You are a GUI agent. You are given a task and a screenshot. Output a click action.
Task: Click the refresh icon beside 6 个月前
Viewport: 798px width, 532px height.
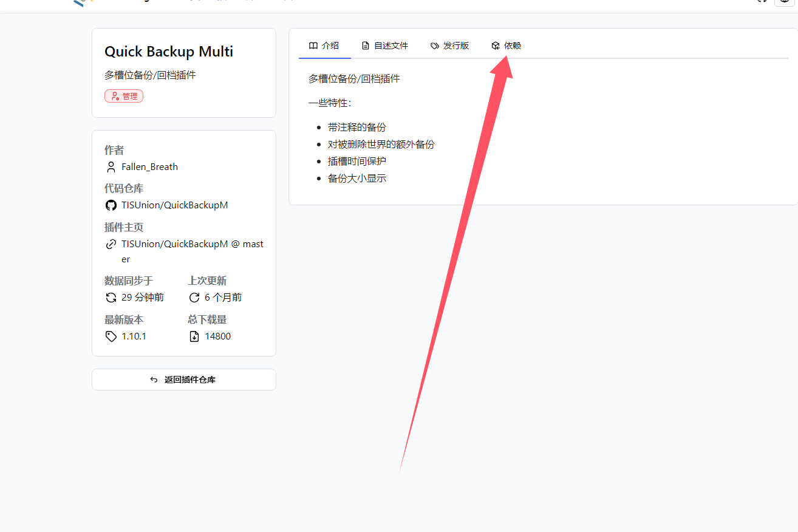[x=194, y=298]
